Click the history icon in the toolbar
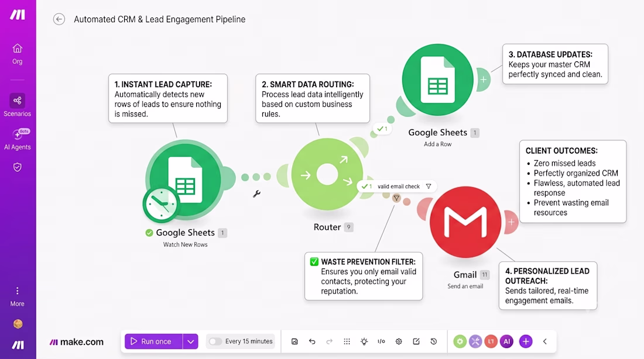The image size is (644, 359). tap(434, 341)
